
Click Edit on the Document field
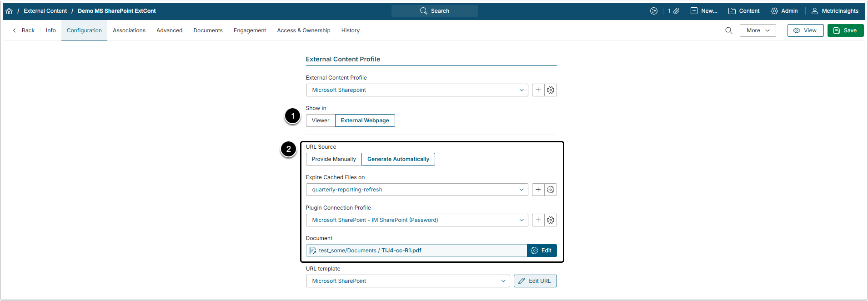click(x=542, y=251)
